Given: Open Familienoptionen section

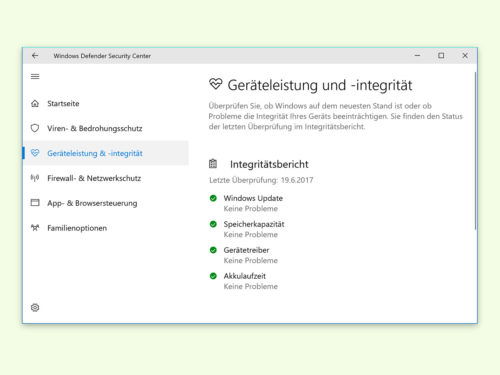Looking at the screenshot, I should coord(106,228).
